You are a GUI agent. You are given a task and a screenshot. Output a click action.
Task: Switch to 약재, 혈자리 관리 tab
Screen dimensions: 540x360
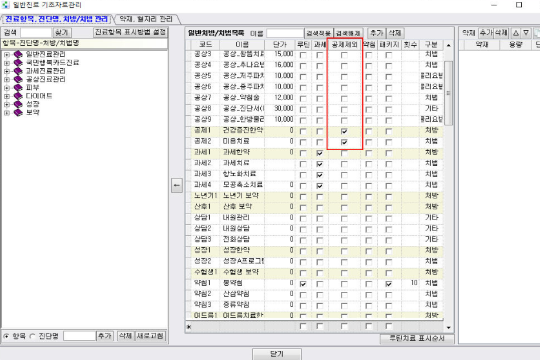pyautogui.click(x=146, y=19)
